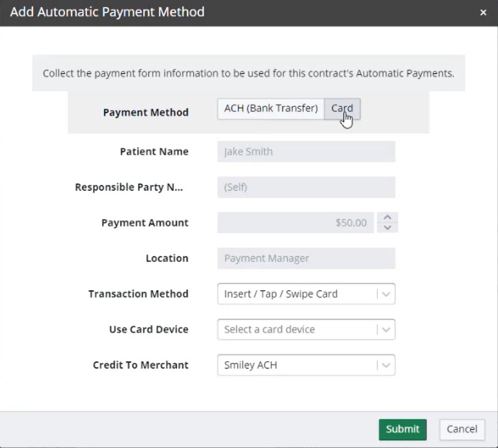This screenshot has width=498, height=448.
Task: Click the increment arrow on Payment Amount
Action: point(387,218)
